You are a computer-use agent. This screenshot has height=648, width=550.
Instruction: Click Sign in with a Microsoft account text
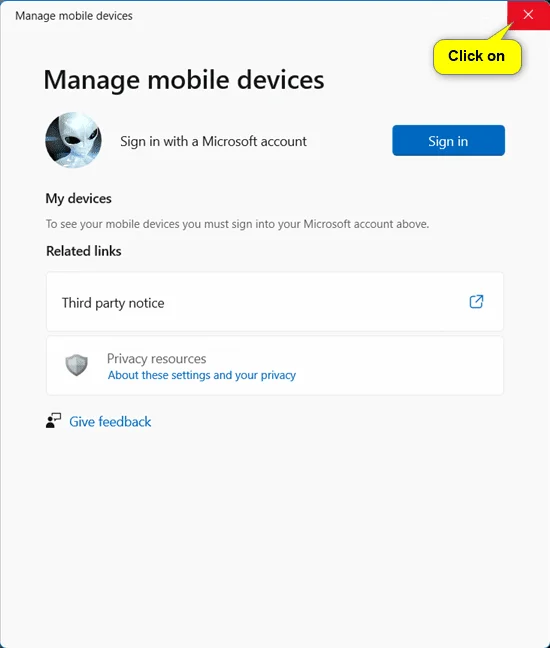[213, 141]
